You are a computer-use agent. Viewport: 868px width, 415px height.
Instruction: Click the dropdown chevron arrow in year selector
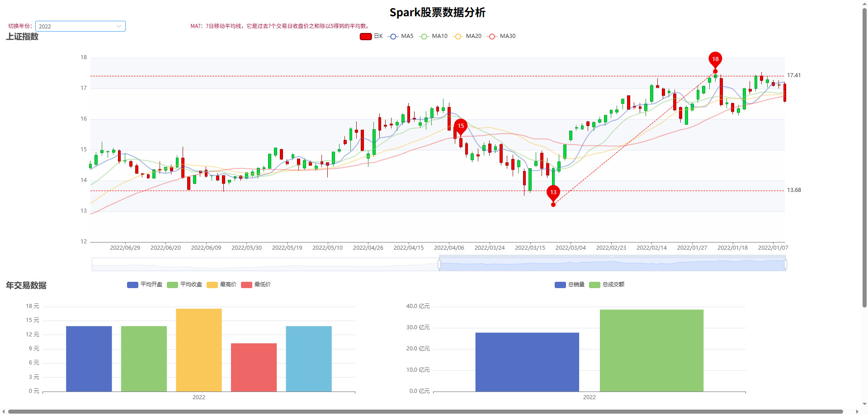pos(119,26)
